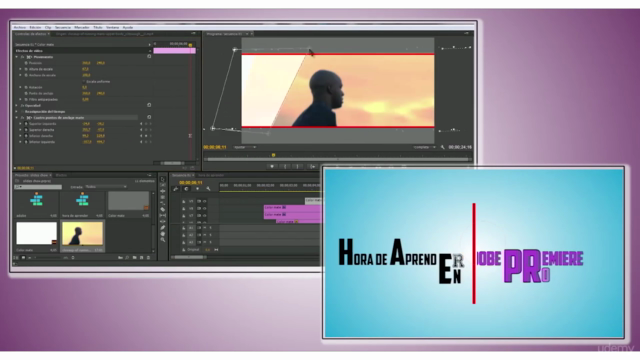
Task: Click New Bin folder icon in Project panel
Action: click(x=135, y=258)
